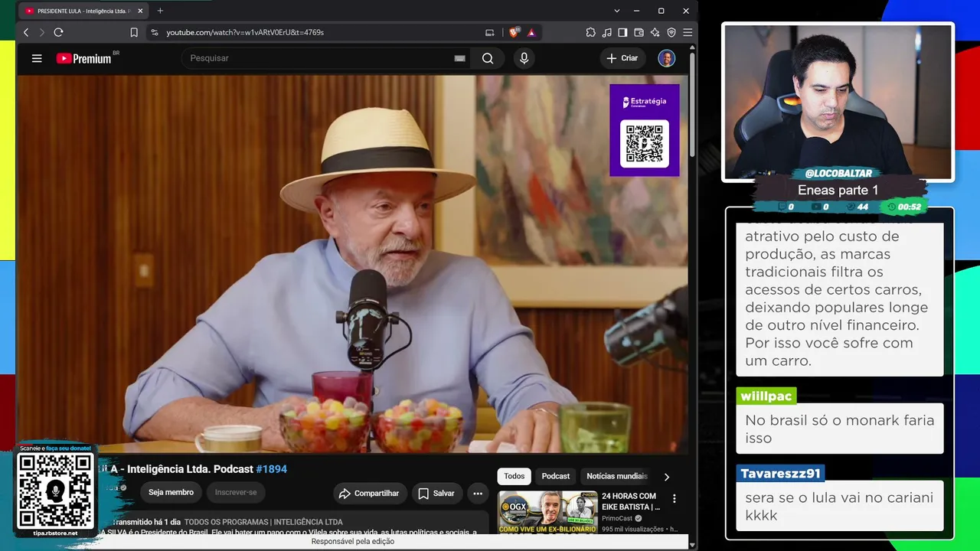The width and height of the screenshot is (980, 551).
Task: Select the Podcast filter chip
Action: coord(556,476)
